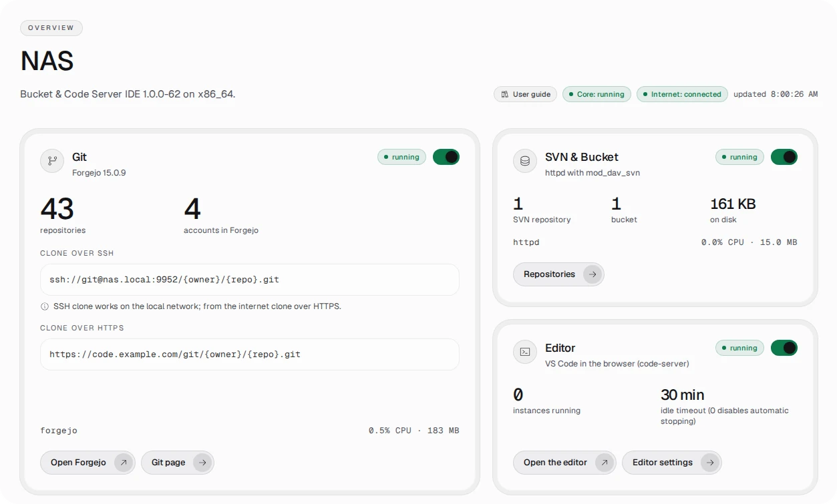
Task: Click the external arrow on Open the editor
Action: 605,462
